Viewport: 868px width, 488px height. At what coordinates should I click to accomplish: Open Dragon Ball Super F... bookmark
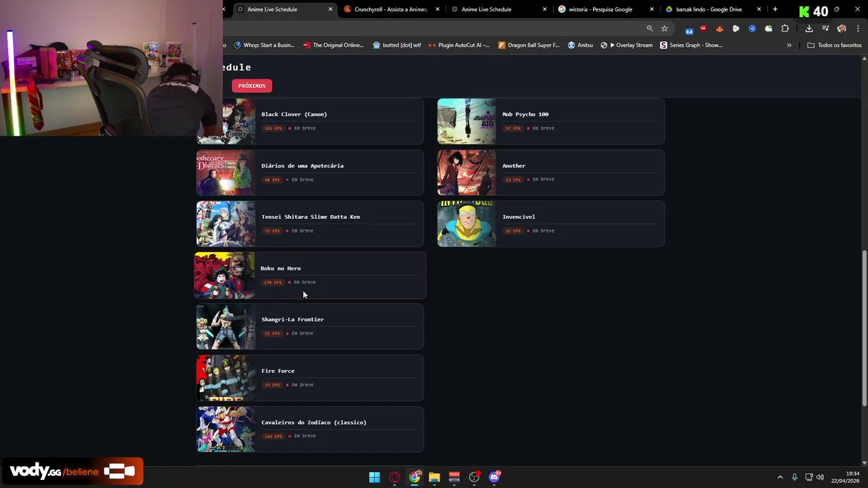529,45
